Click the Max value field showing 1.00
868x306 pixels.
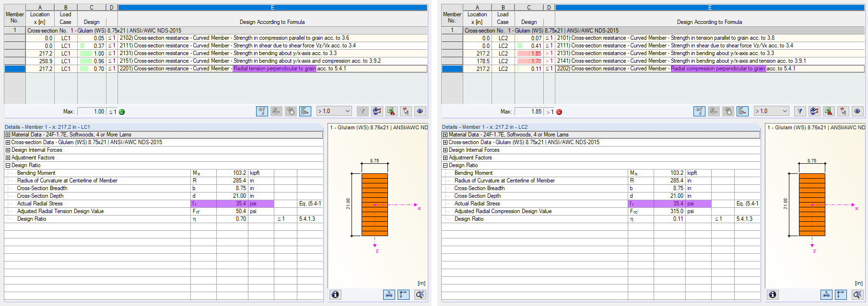coord(92,112)
